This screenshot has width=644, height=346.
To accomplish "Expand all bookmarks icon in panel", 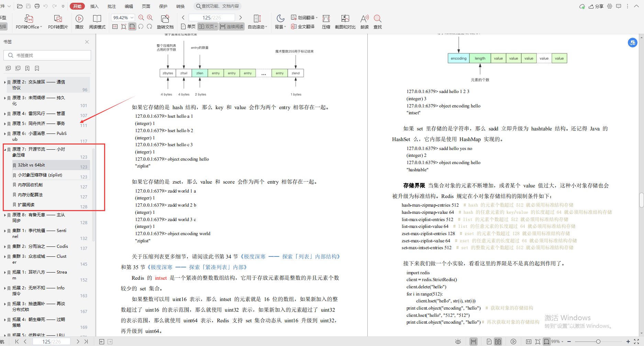I will pyautogui.click(x=8, y=68).
